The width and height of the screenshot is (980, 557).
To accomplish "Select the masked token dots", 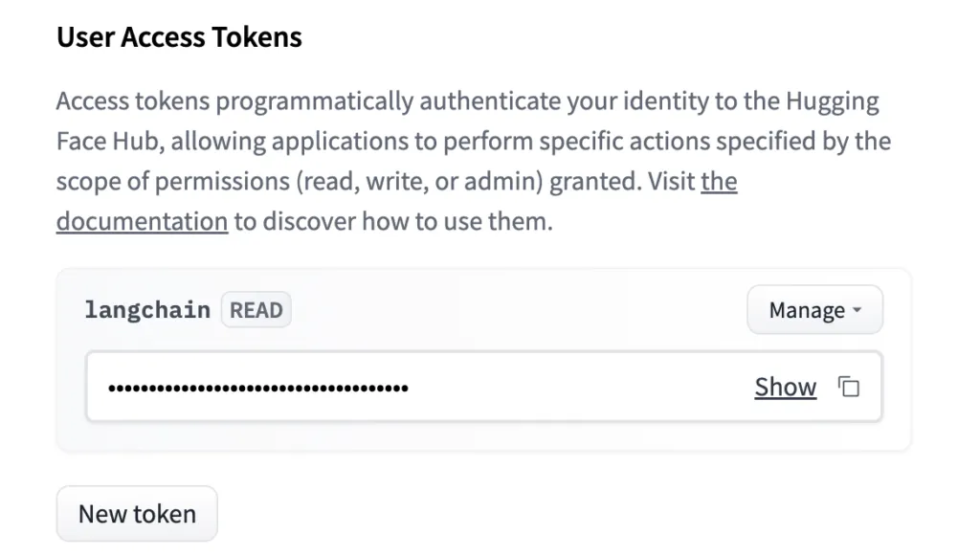I will [258, 389].
